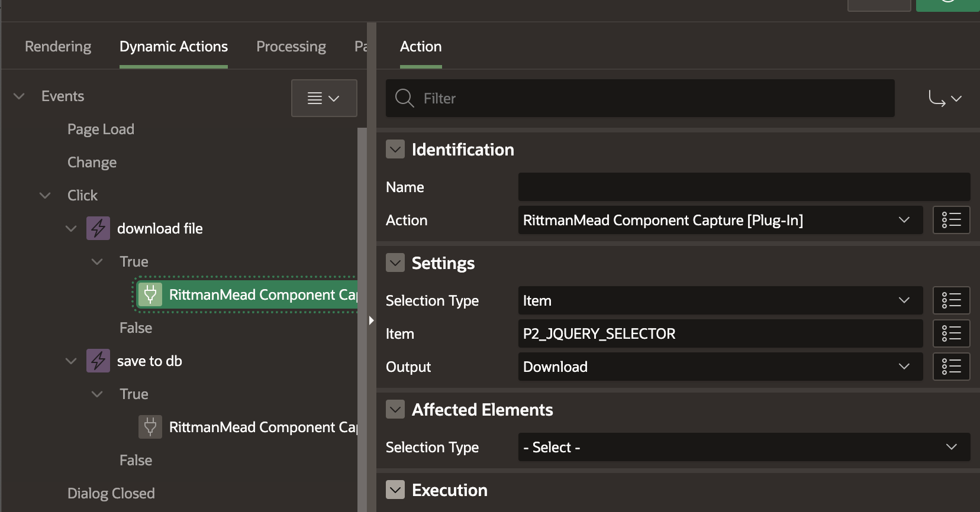The width and height of the screenshot is (980, 512).
Task: Collapse the Affected Elements section
Action: coord(395,409)
